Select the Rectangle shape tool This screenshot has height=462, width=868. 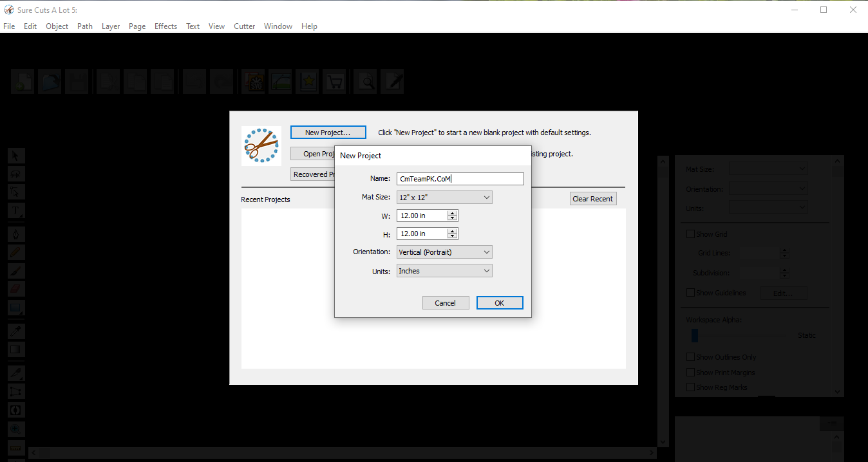(16, 308)
